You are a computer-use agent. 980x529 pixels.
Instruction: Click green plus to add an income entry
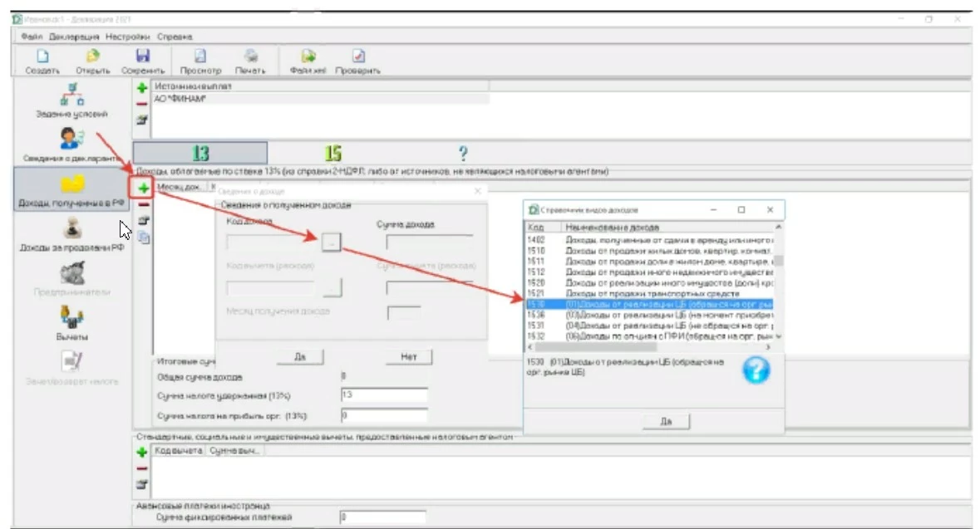[144, 189]
